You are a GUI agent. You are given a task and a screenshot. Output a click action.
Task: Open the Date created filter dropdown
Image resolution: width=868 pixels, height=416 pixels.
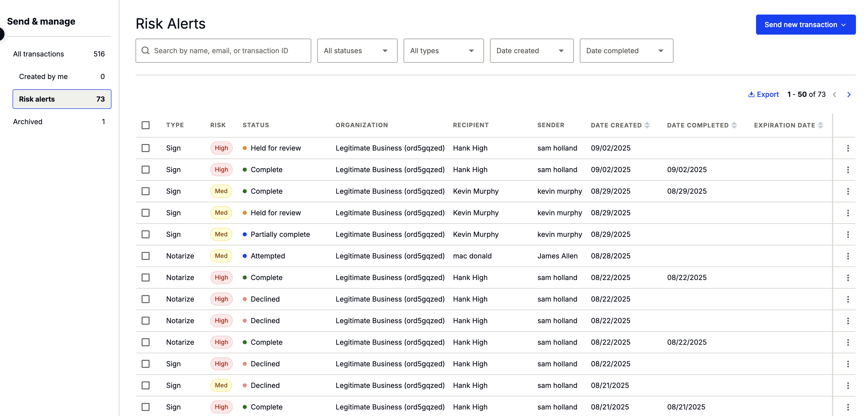531,50
